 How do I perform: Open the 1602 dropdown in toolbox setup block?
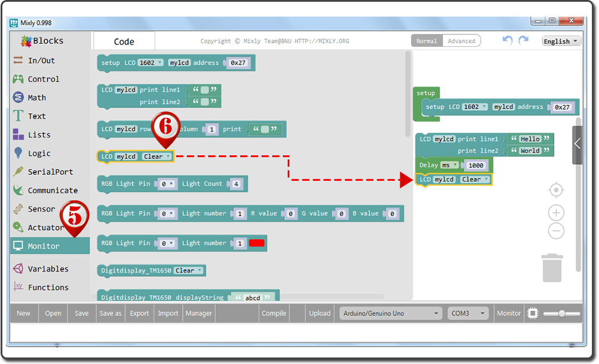click(151, 63)
